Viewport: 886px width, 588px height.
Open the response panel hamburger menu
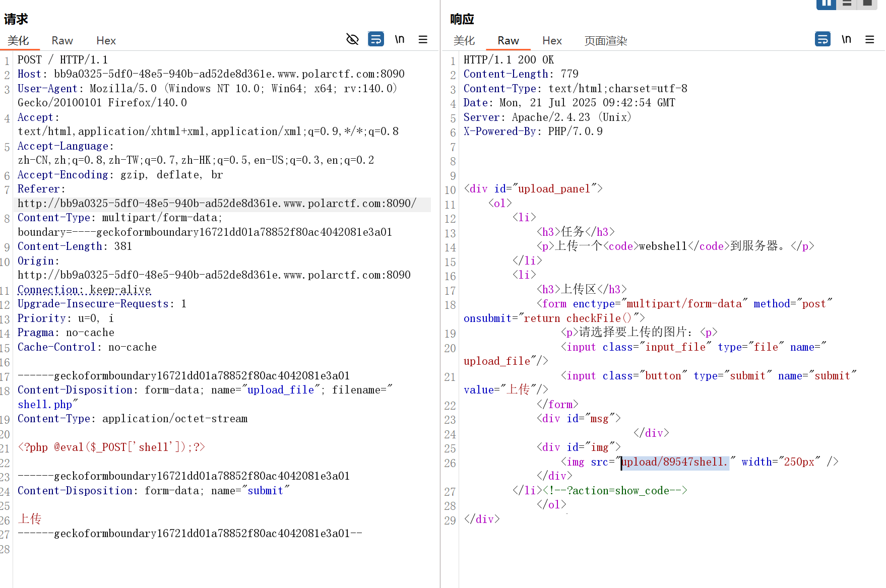coord(869,39)
